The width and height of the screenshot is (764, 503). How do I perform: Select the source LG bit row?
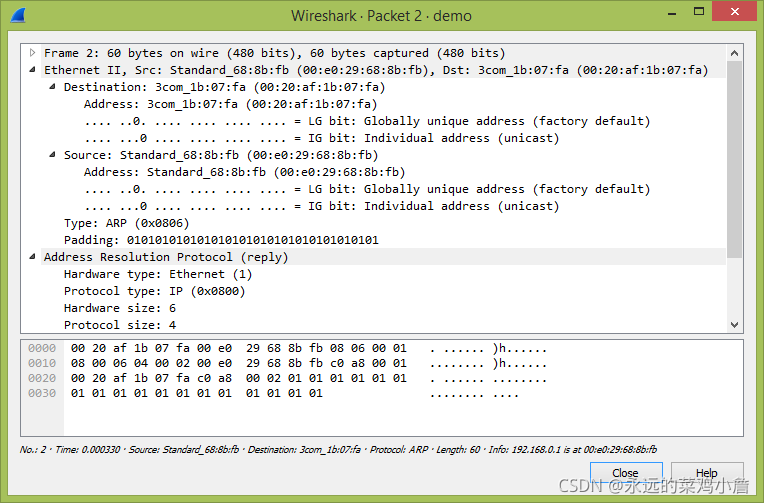pyautogui.click(x=367, y=189)
